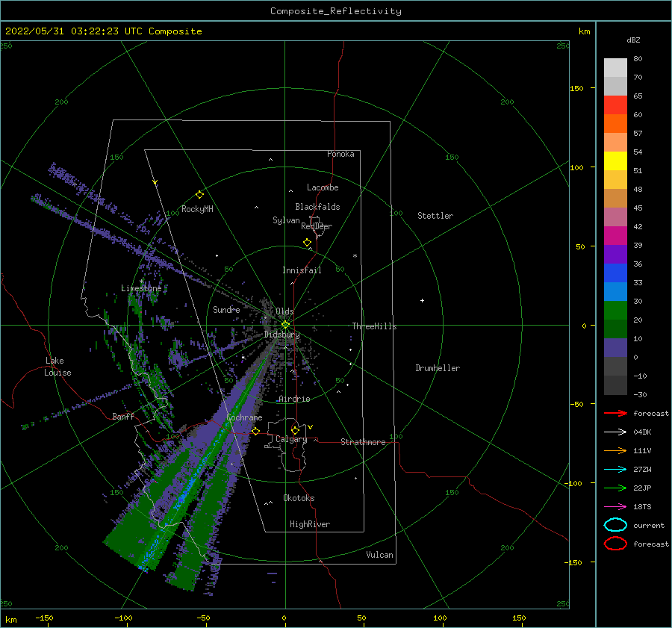The image size is (672, 628).
Task: Click the Lake Louise label
Action: coord(57,367)
